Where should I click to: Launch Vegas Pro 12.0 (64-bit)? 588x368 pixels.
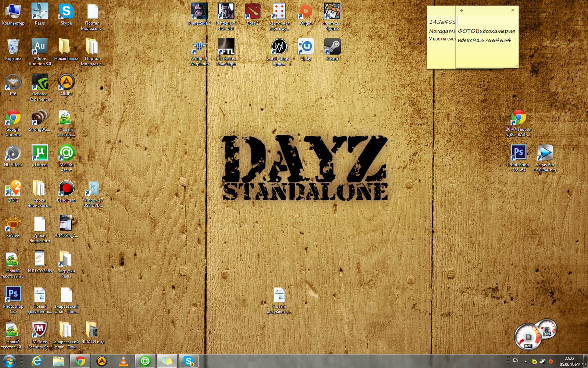(x=545, y=159)
